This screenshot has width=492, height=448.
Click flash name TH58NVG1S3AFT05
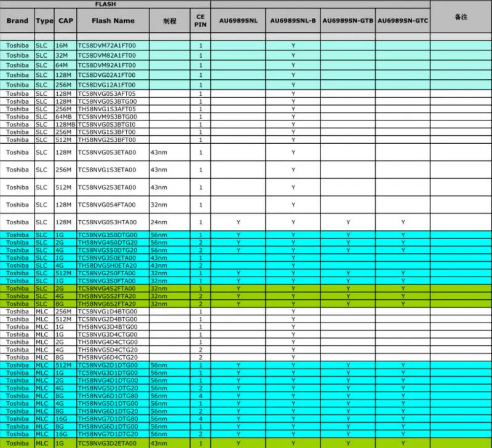pyautogui.click(x=106, y=109)
